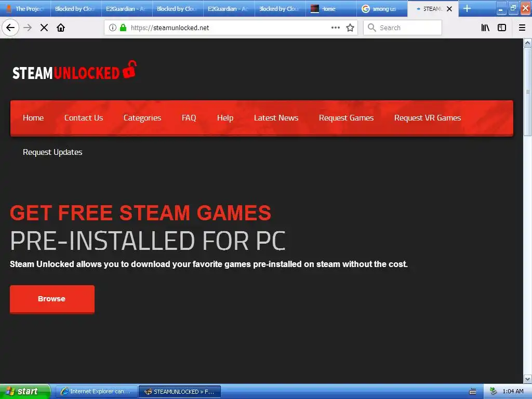Stop loading the page with X button
This screenshot has width=532, height=399.
44,28
